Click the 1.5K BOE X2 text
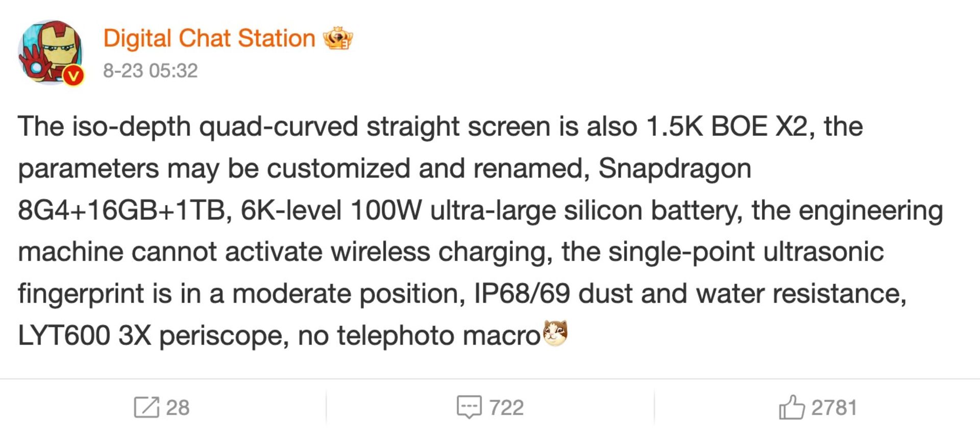The image size is (980, 432). (x=727, y=126)
